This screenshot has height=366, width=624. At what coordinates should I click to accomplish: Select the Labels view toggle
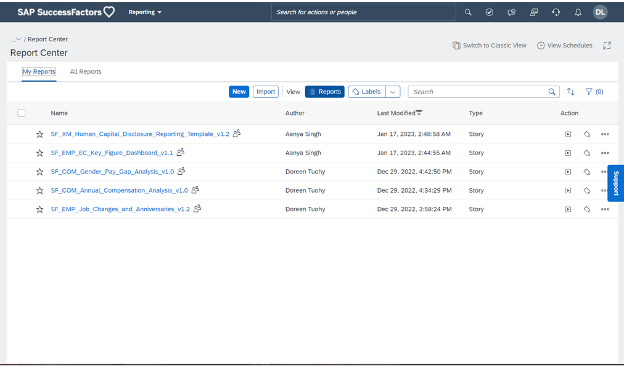pyautogui.click(x=367, y=92)
